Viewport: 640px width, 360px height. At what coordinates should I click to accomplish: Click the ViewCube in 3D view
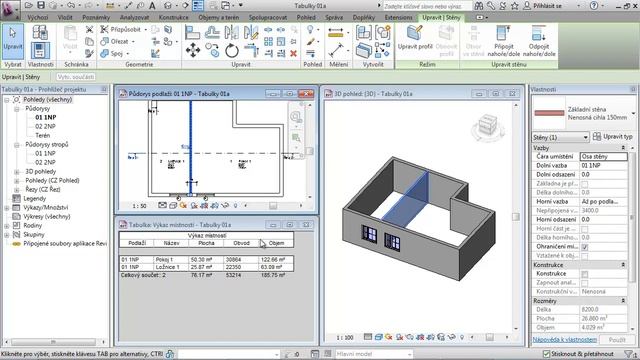coord(488,126)
